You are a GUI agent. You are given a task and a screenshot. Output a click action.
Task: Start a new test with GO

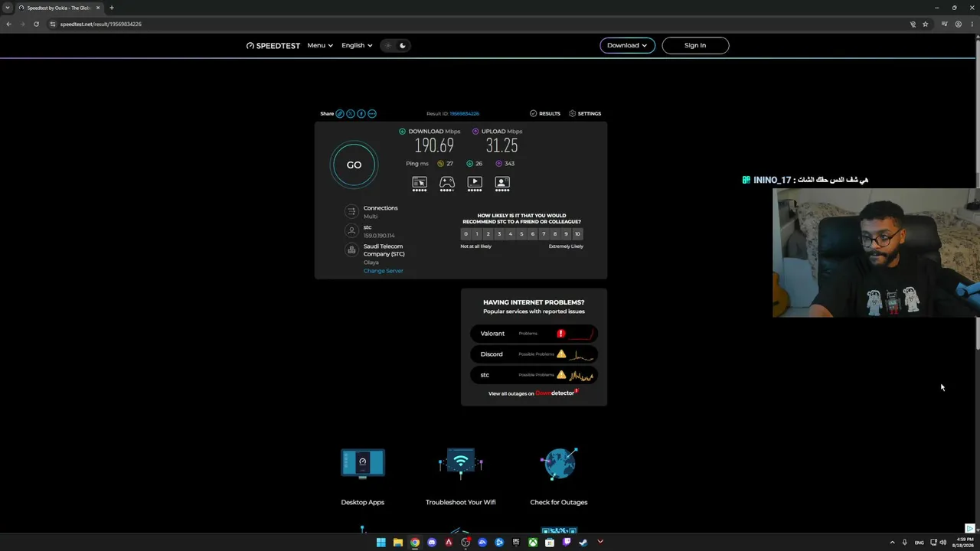[x=354, y=165]
